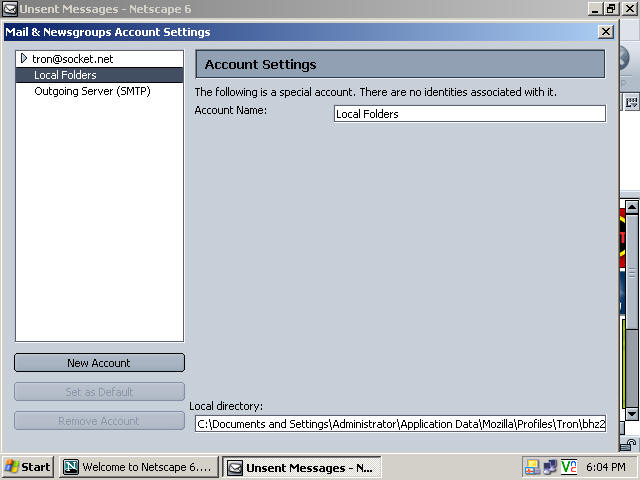Switch to Welcome to Netscape 6 taskbar window
Screen dimensions: 640x480
pos(139,467)
